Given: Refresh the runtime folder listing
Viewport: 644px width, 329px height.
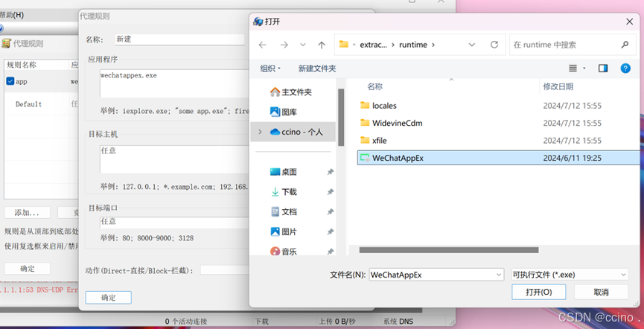Looking at the screenshot, I should (x=494, y=45).
